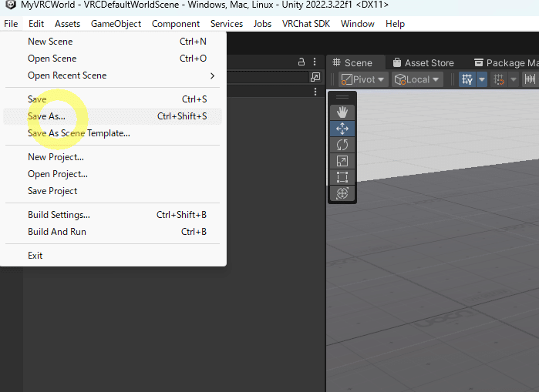Open the scene row three-dot context menu

pos(315,92)
